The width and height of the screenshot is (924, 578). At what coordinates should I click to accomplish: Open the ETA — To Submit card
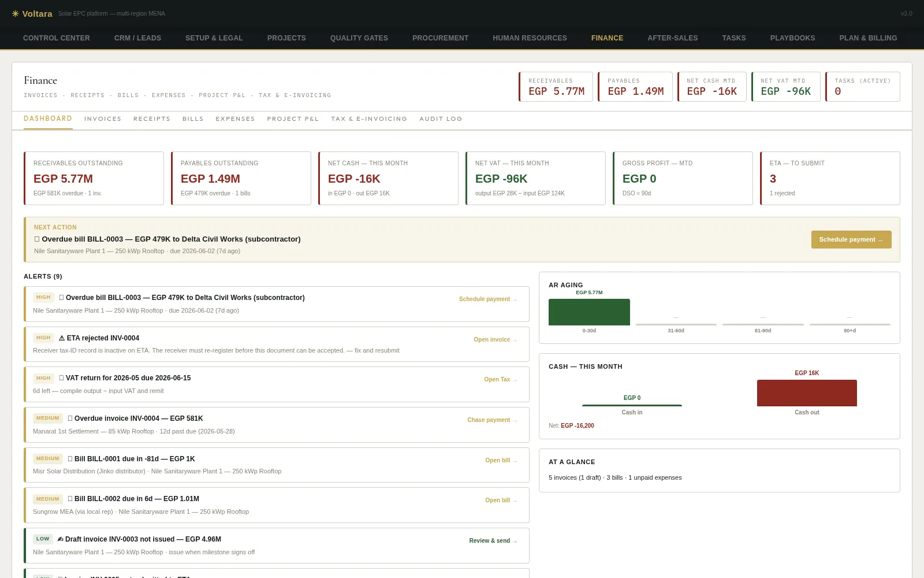(830, 178)
